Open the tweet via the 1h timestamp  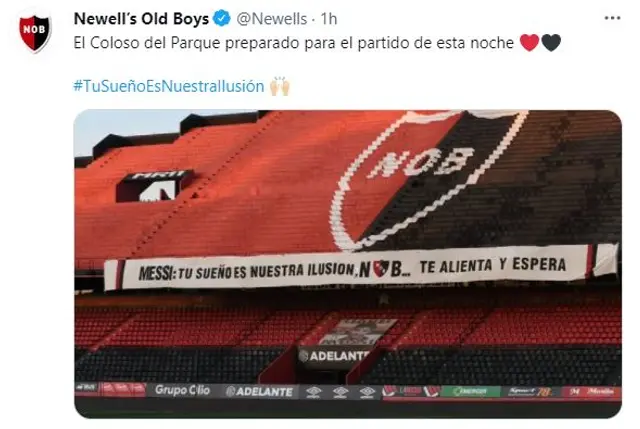(x=329, y=19)
